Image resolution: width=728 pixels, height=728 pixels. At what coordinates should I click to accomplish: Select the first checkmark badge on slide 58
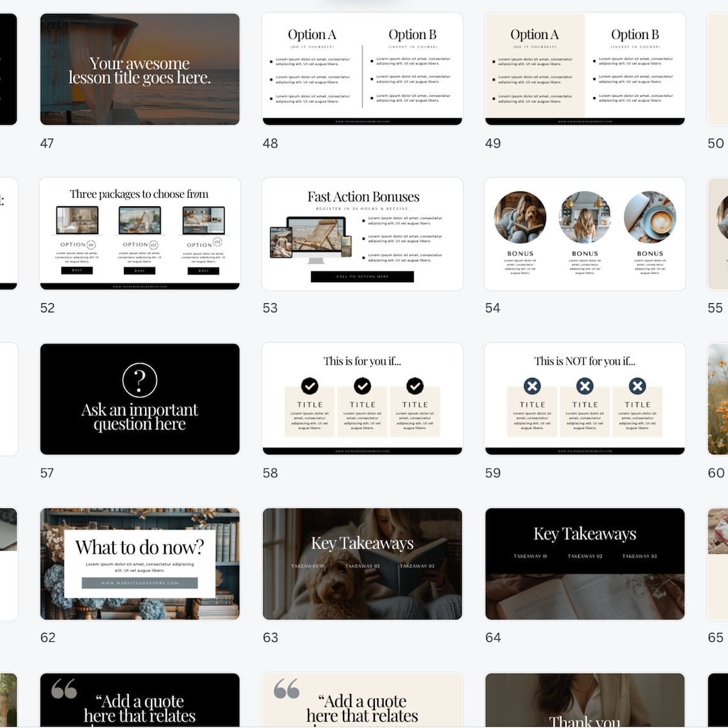[309, 386]
